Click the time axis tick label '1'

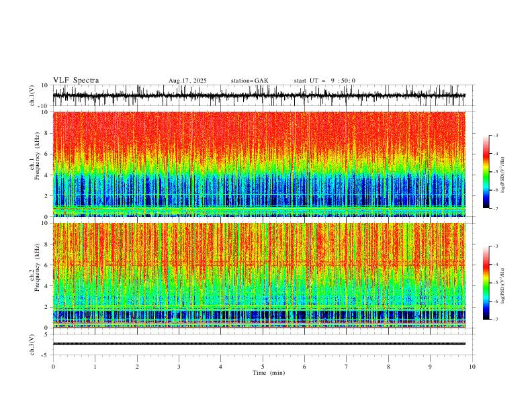(95, 367)
